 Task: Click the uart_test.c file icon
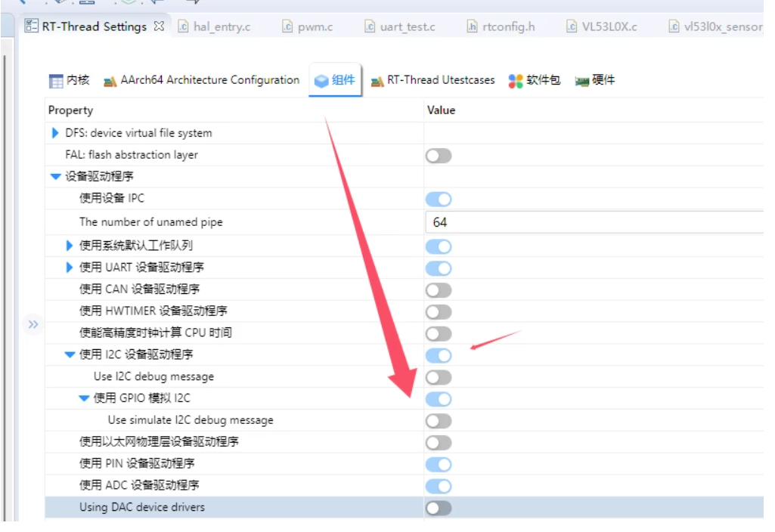(370, 26)
